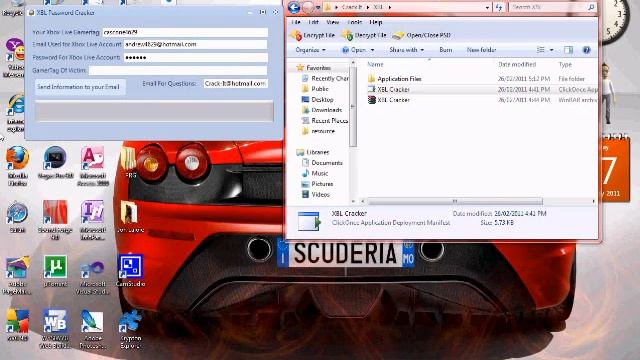The height and width of the screenshot is (360, 640).
Task: Open the address bar history dropdown
Action: (x=488, y=7)
